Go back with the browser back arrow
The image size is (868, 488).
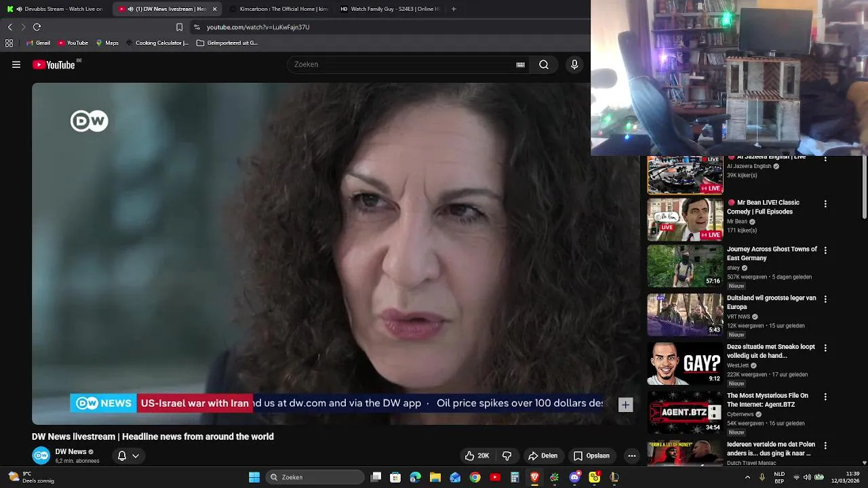coord(9,27)
